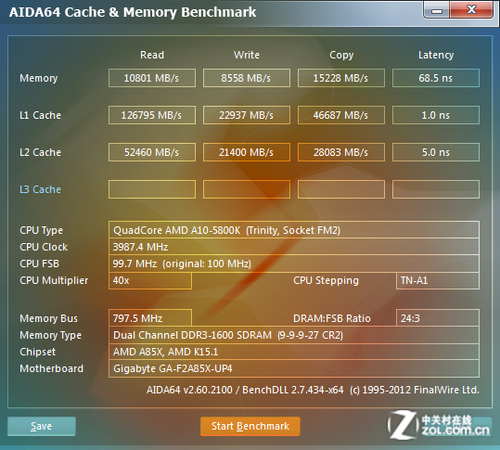This screenshot has height=450, width=500.
Task: Click the CPU Type information field
Action: pyautogui.click(x=294, y=230)
